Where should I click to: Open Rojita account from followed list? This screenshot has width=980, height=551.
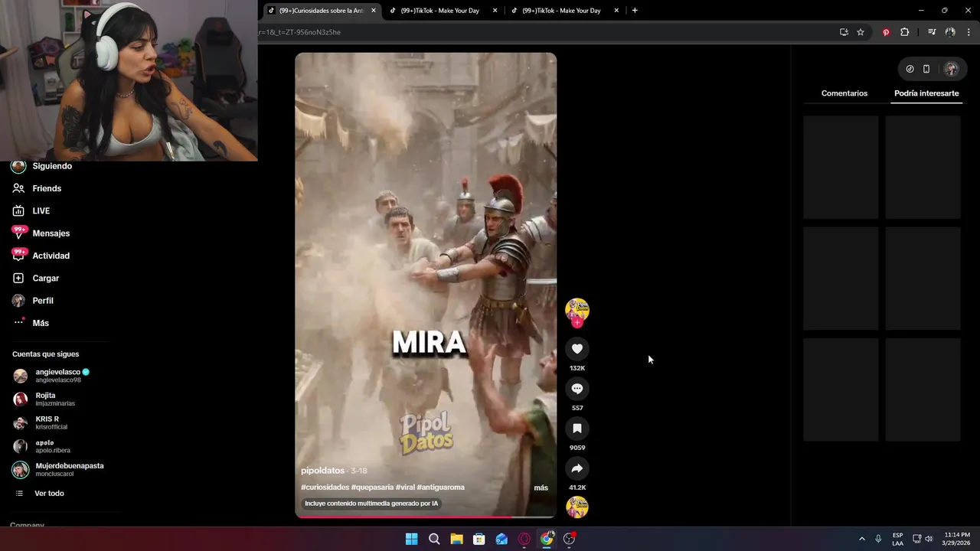click(54, 399)
